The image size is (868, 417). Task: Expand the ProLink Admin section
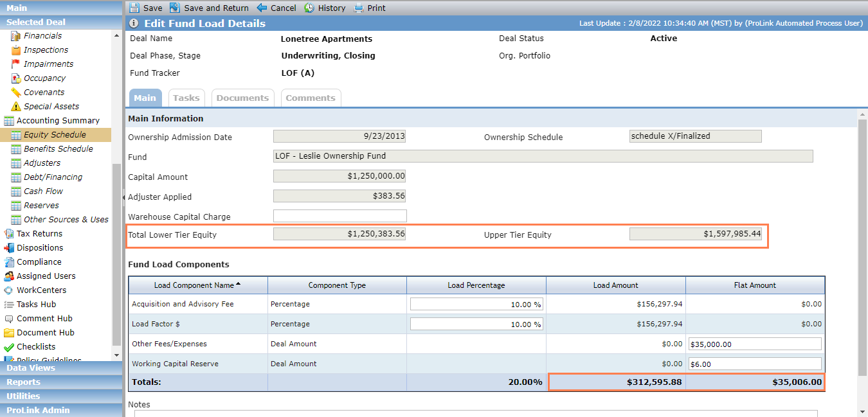pyautogui.click(x=61, y=410)
